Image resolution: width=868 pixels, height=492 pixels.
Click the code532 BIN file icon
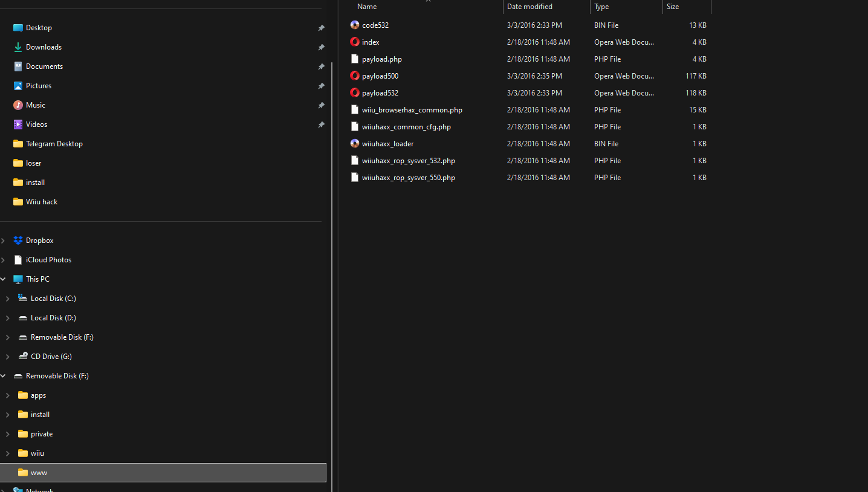(x=355, y=25)
